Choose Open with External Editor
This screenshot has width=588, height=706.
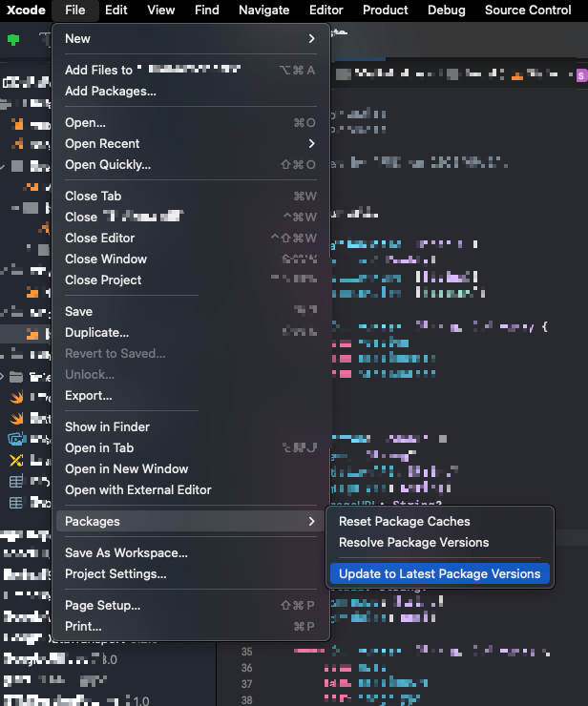(191, 489)
